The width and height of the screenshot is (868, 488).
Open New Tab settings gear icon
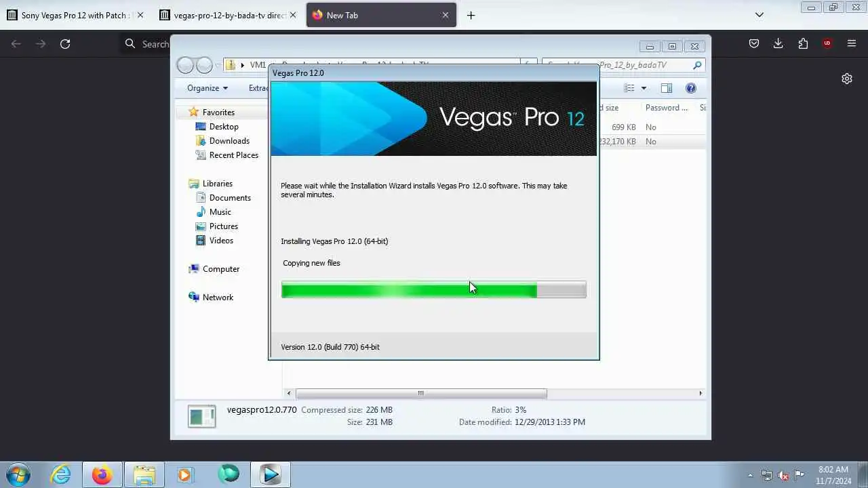coord(847,79)
